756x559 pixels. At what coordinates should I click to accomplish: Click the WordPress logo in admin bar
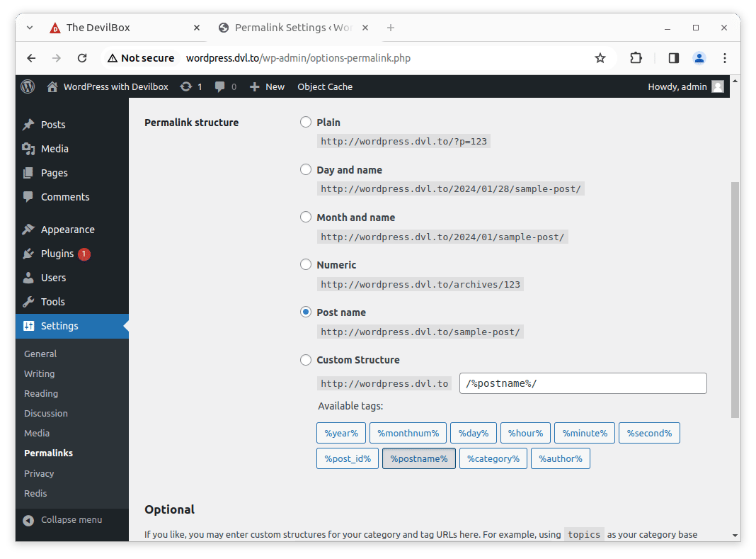coord(28,86)
